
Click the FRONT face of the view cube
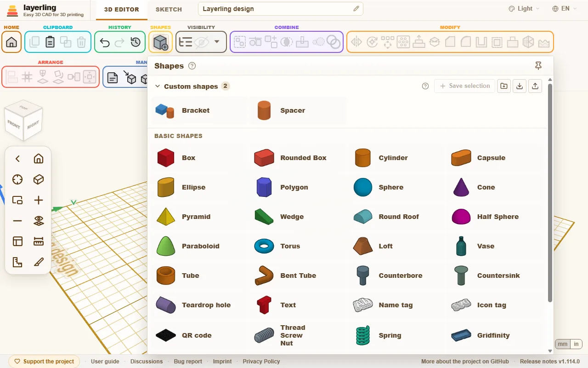(14, 124)
